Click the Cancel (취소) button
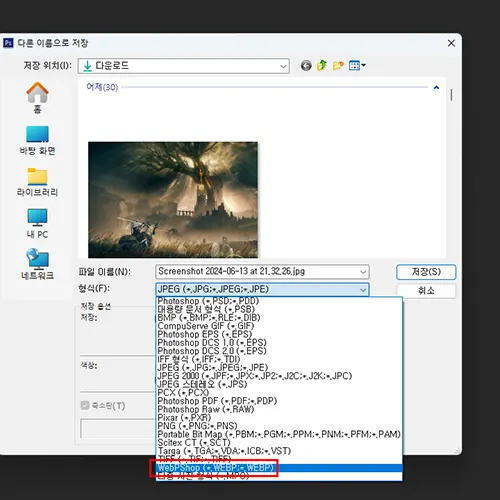 point(426,291)
